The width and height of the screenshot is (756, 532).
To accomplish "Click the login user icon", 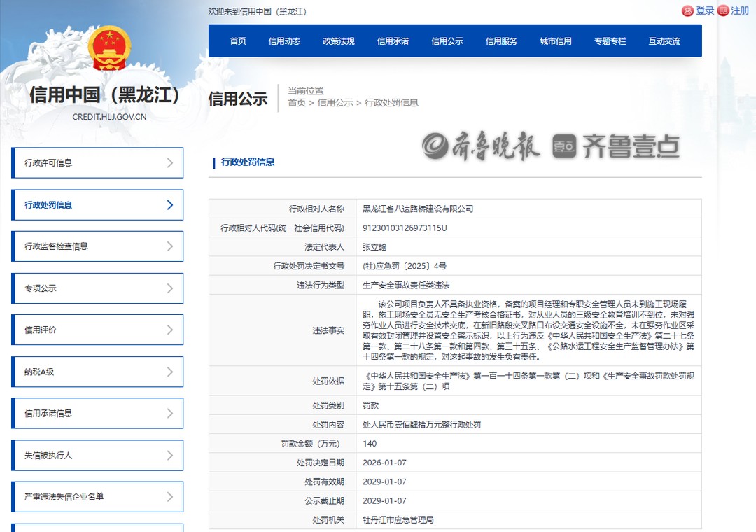I will [x=687, y=11].
